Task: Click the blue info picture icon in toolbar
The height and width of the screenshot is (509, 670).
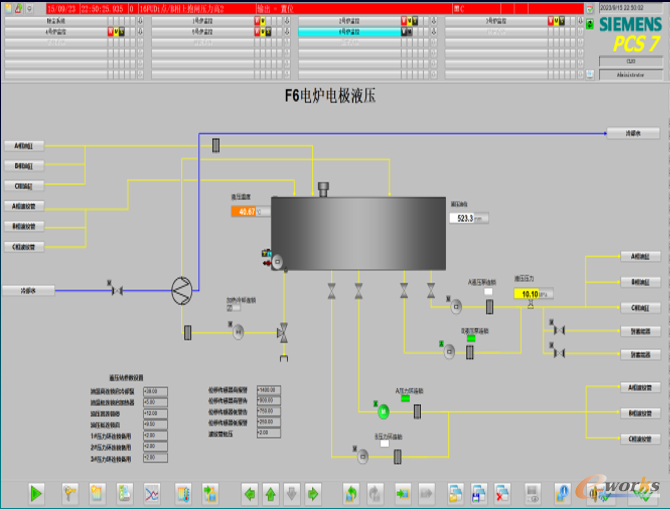Action: coord(562,494)
